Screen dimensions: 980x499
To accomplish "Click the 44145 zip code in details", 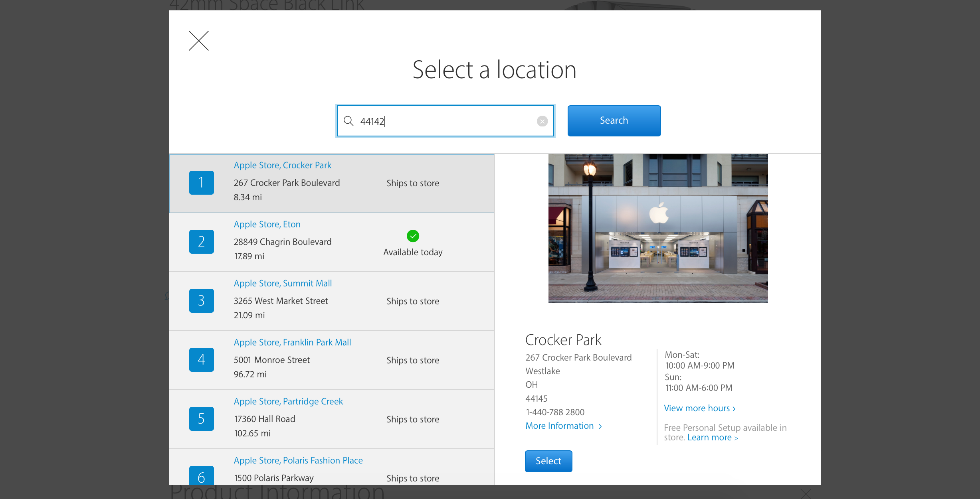I will [x=537, y=398].
